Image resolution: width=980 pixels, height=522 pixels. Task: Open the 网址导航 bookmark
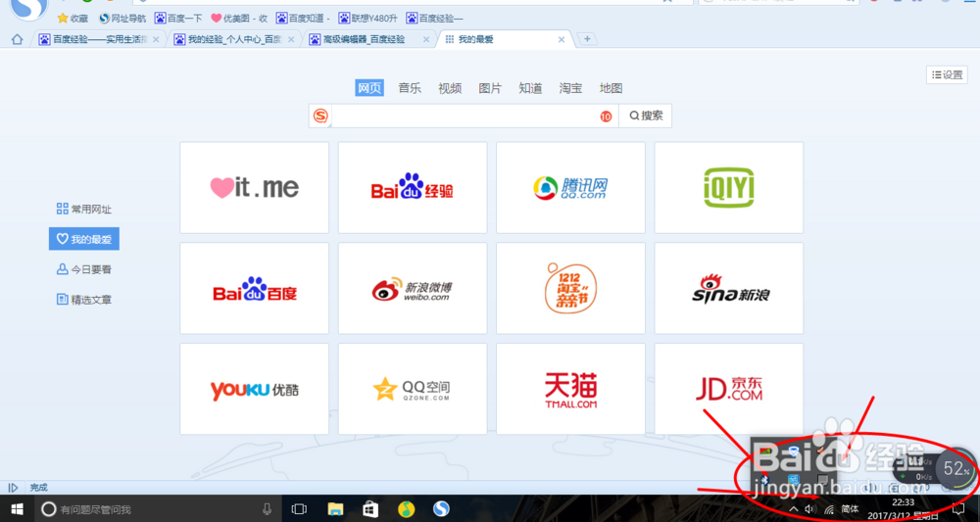pyautogui.click(x=122, y=18)
